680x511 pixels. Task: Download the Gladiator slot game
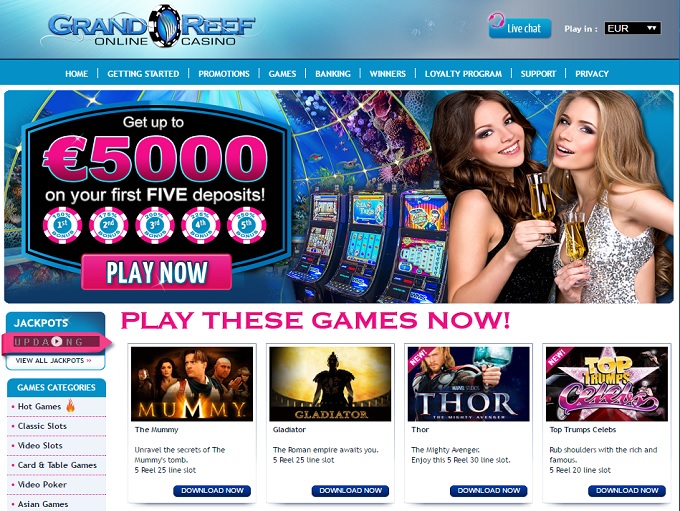tap(350, 491)
